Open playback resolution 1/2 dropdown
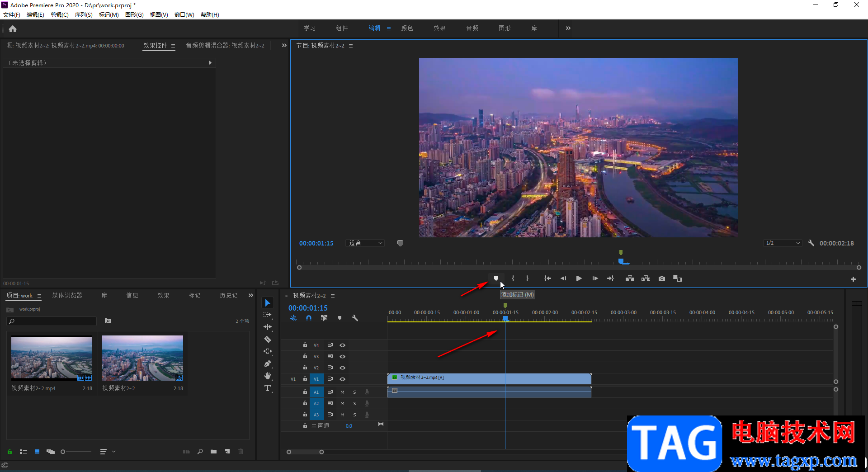 783,243
